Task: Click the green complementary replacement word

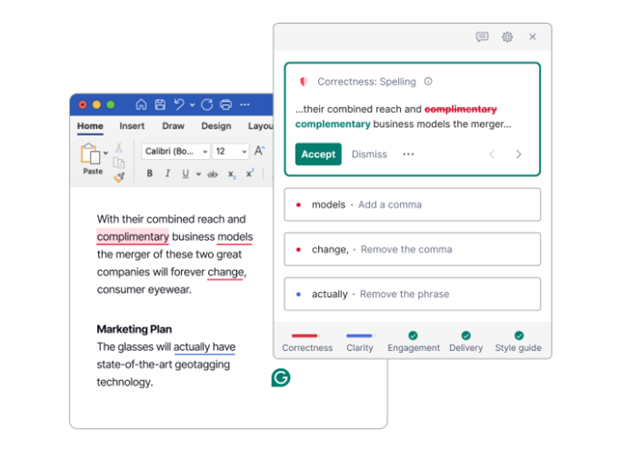Action: 333,124
